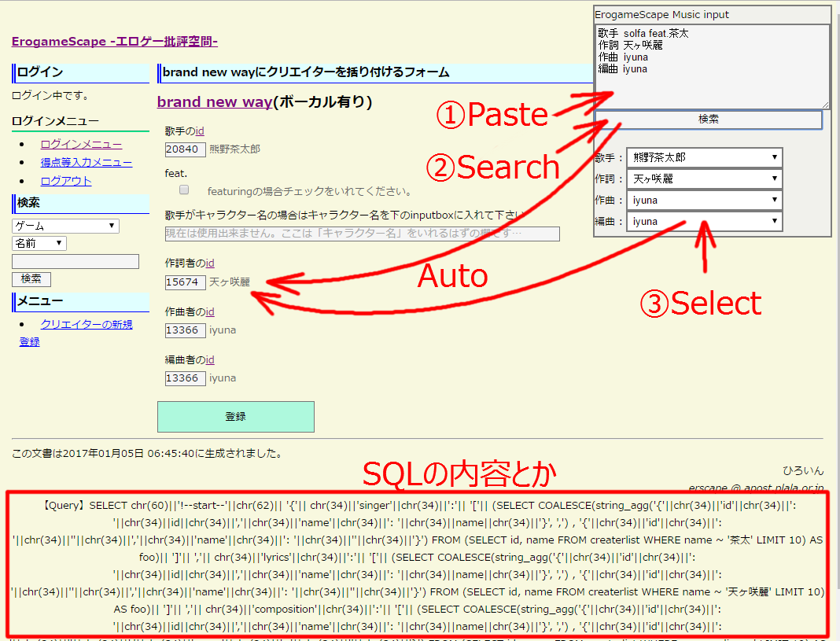Click the ログアウト link
Viewport: 840px width, 641px height.
pos(66,181)
